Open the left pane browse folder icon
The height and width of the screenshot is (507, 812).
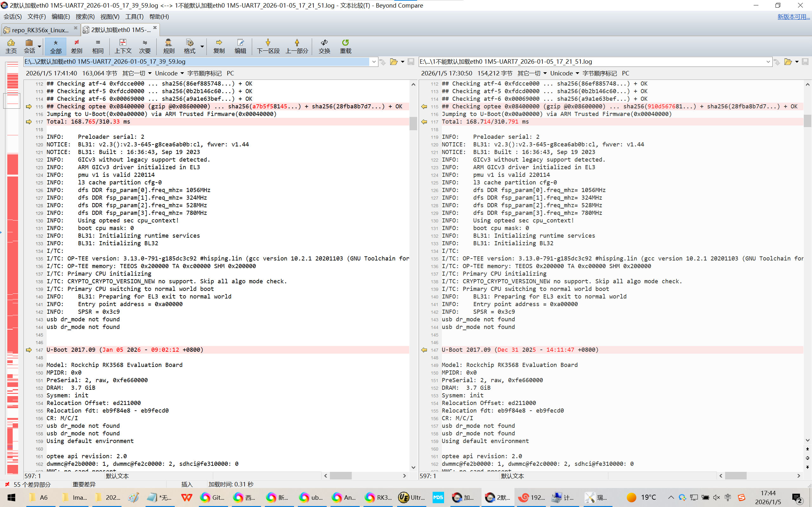pyautogui.click(x=394, y=62)
